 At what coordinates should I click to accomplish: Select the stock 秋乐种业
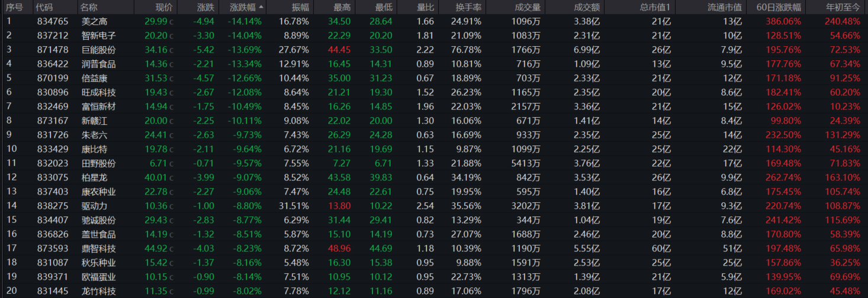[99, 263]
